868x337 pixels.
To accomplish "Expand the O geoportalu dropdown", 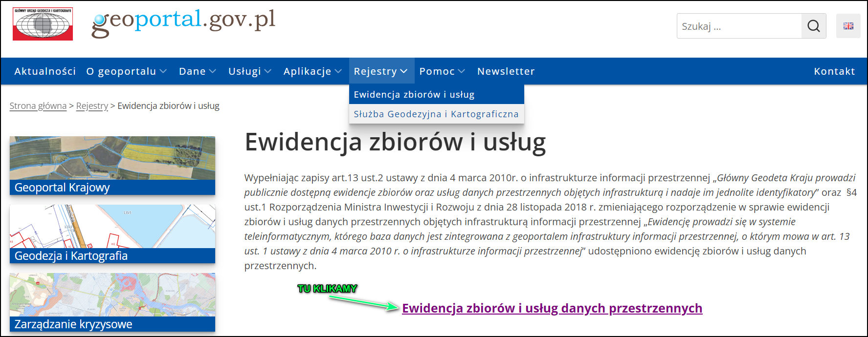I will point(126,71).
